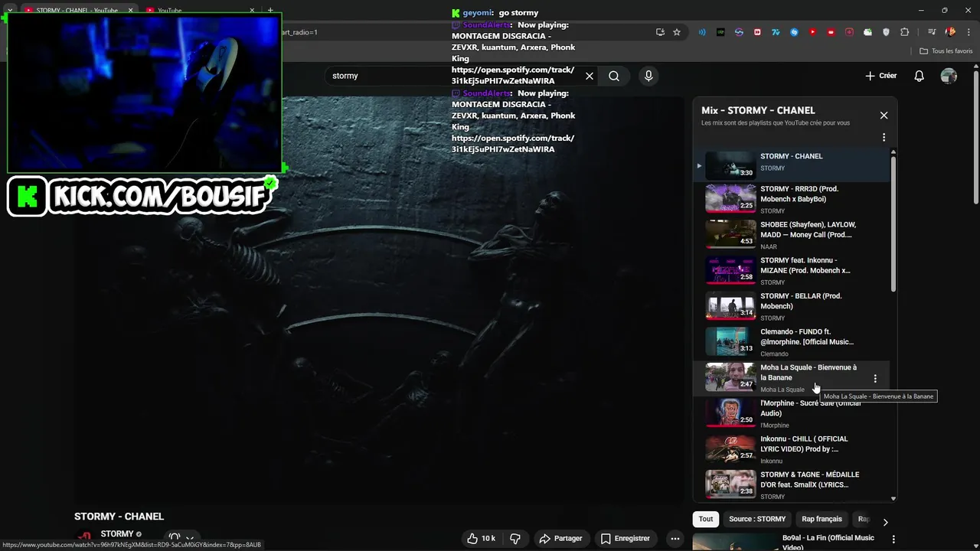
Task: Open options for Bo9al - La Fin video
Action: click(893, 540)
